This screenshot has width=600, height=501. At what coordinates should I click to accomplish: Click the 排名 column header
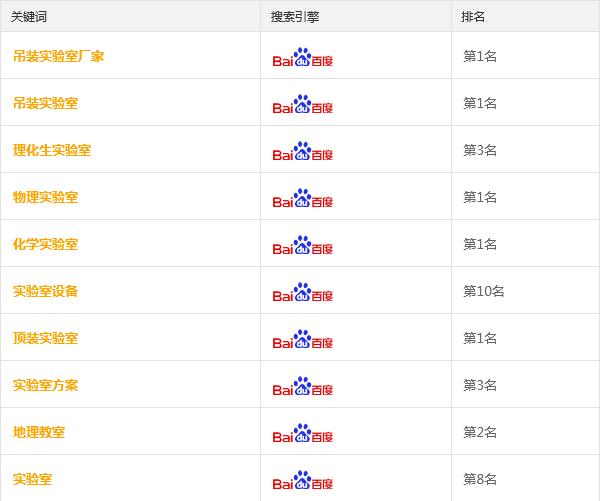click(473, 17)
